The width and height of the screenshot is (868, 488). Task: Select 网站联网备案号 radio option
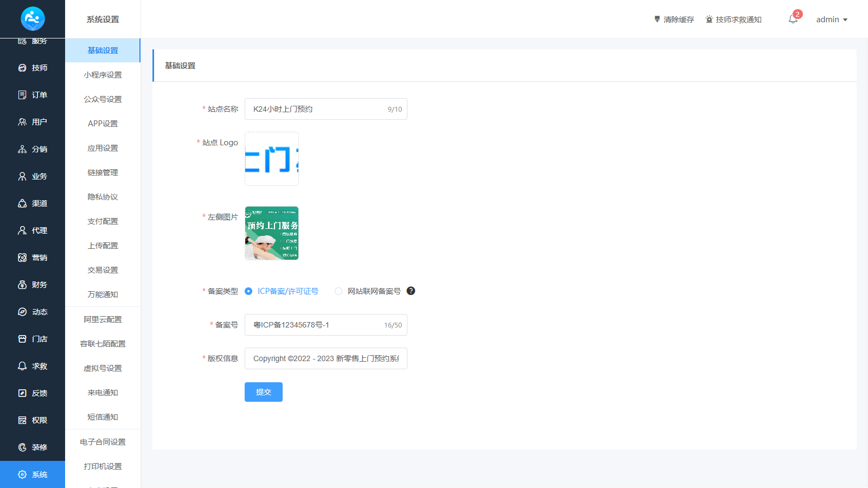(339, 291)
